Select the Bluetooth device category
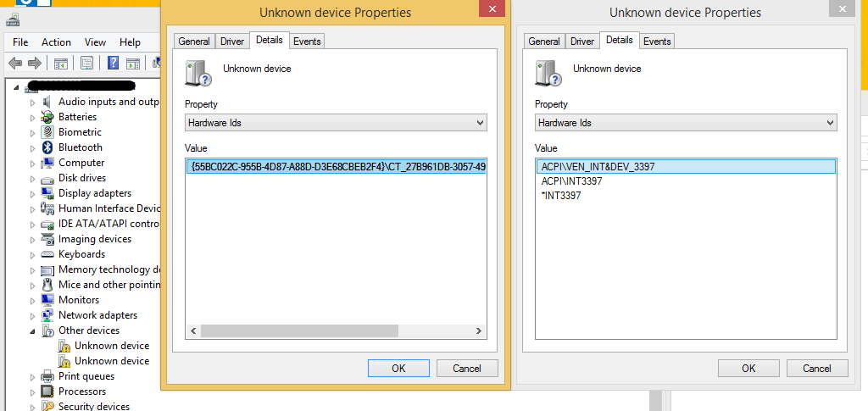The width and height of the screenshot is (868, 411). (x=80, y=147)
